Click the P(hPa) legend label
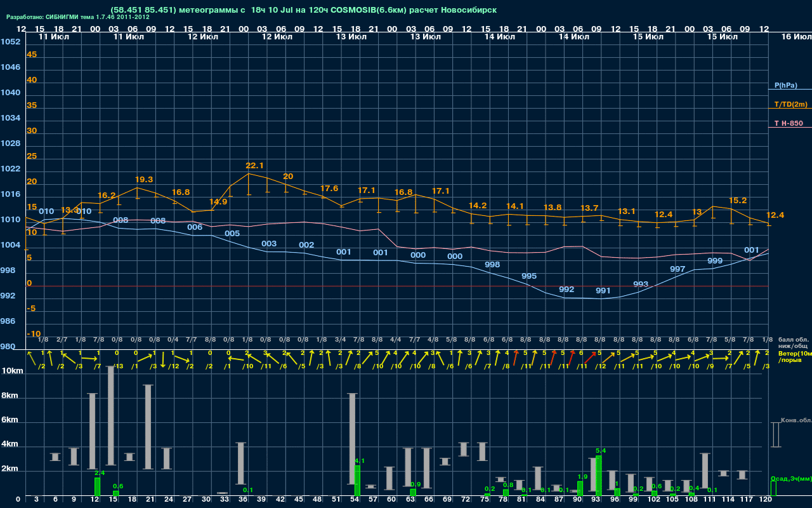812x508 pixels. click(x=785, y=85)
